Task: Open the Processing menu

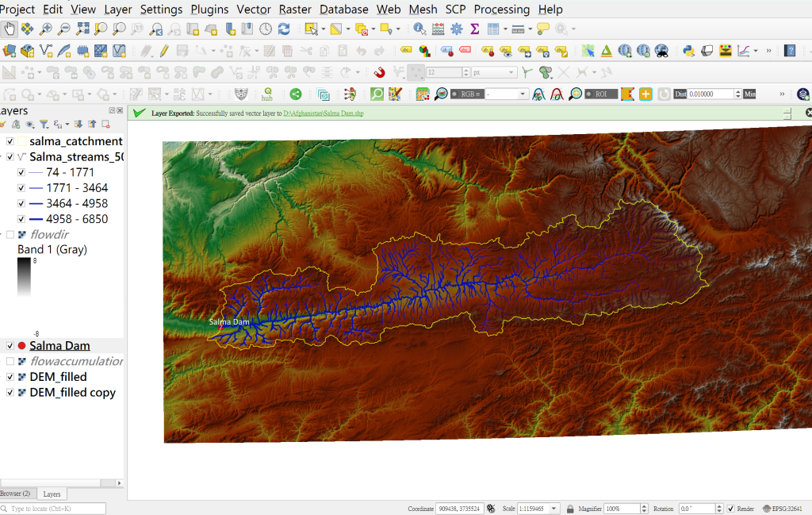Action: pyautogui.click(x=501, y=10)
